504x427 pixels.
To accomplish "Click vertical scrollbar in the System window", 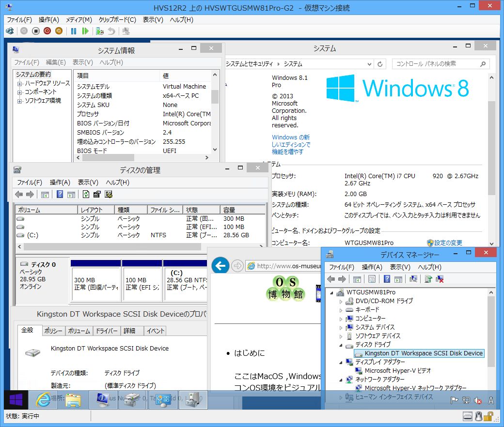I will (x=491, y=148).
